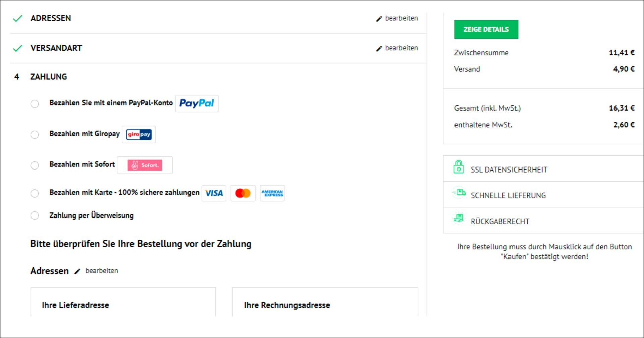Select PayPal-Konto payment radio button
This screenshot has width=644, height=338.
pyautogui.click(x=35, y=104)
